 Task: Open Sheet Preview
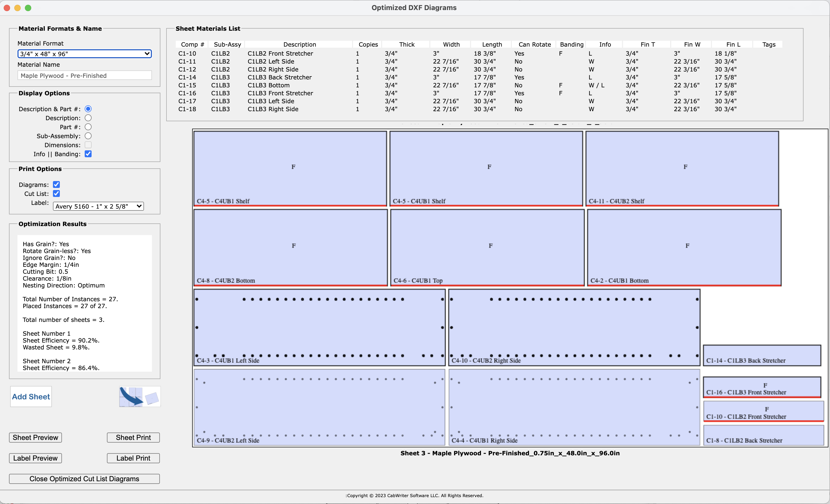click(35, 437)
